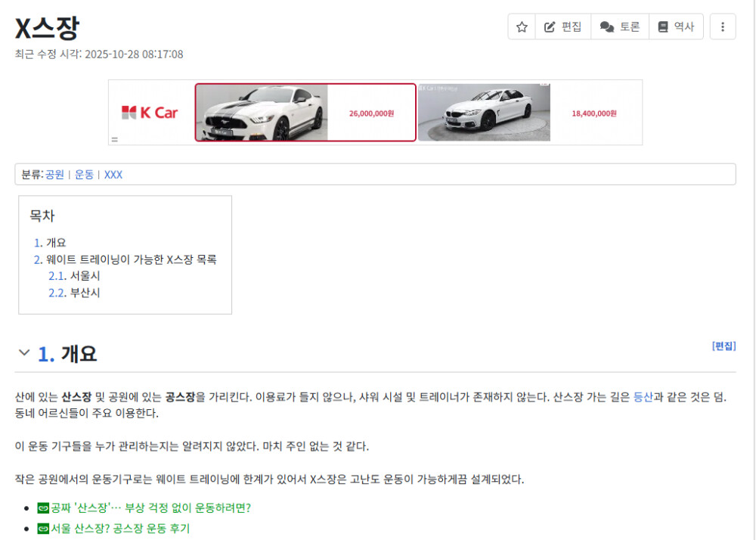View the 역사 history page
Image resolution: width=756 pixels, height=540 pixels.
pos(676,26)
